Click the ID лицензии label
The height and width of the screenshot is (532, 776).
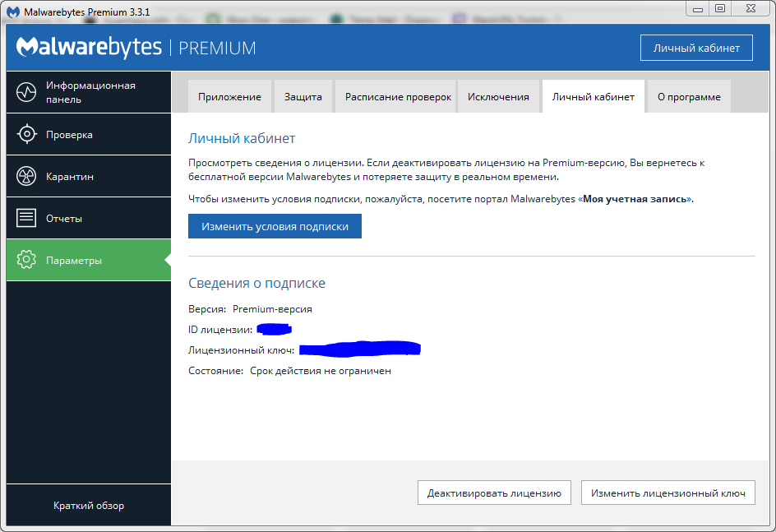pos(220,330)
